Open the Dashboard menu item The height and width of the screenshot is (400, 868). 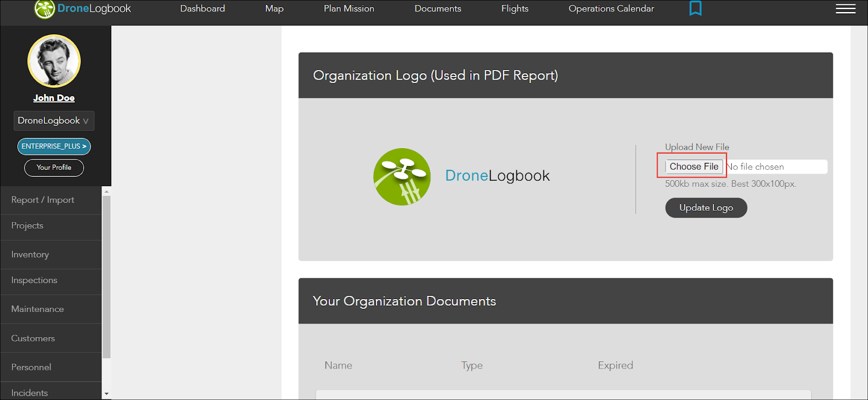click(202, 9)
